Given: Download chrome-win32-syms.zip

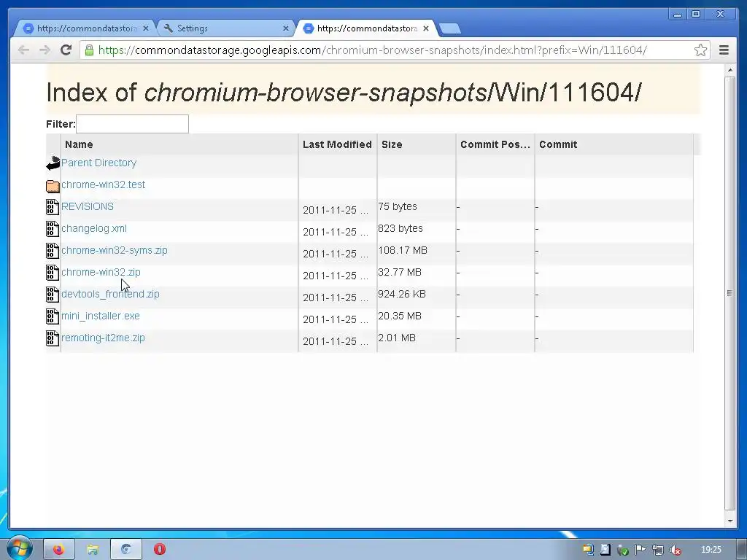Looking at the screenshot, I should 115,251.
